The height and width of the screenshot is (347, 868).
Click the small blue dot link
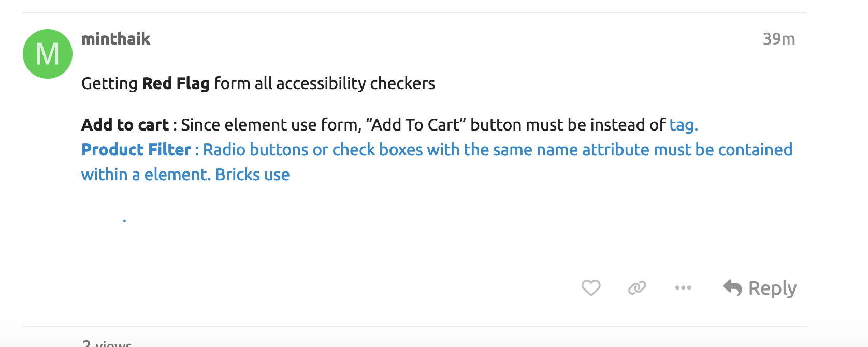point(124,221)
